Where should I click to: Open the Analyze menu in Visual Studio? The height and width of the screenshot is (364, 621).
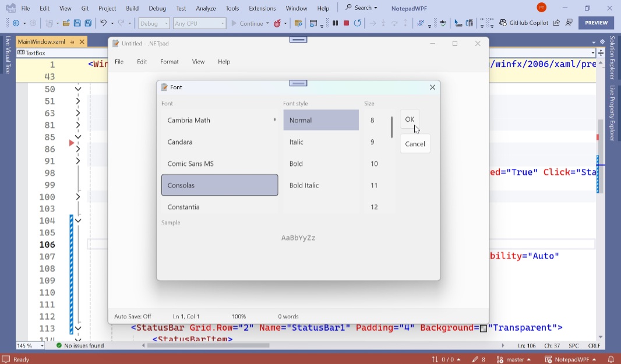pyautogui.click(x=206, y=8)
